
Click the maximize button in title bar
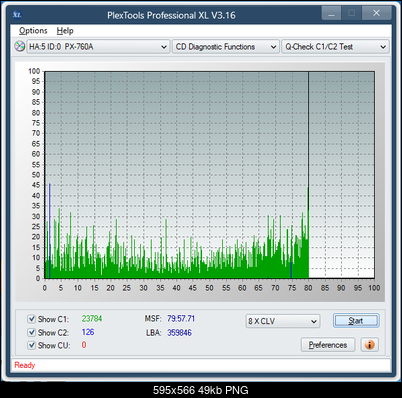pos(351,13)
